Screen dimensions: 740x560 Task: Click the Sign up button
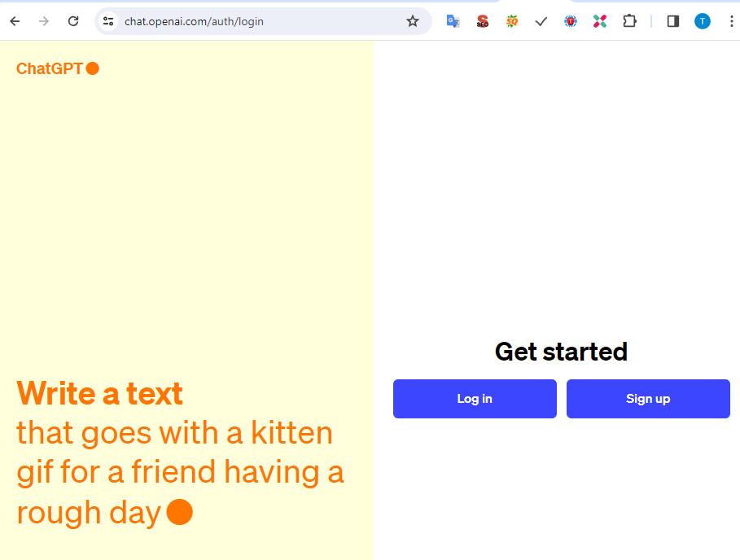[x=648, y=399]
